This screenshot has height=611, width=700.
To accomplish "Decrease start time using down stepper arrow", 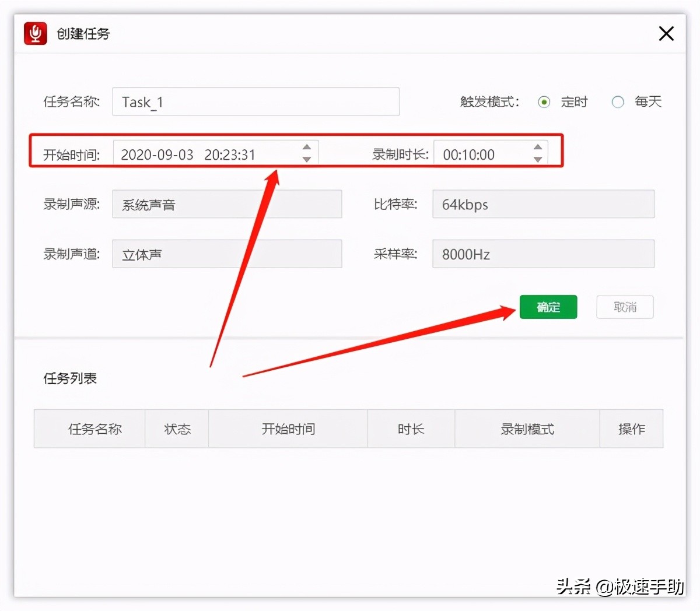I will pyautogui.click(x=306, y=159).
